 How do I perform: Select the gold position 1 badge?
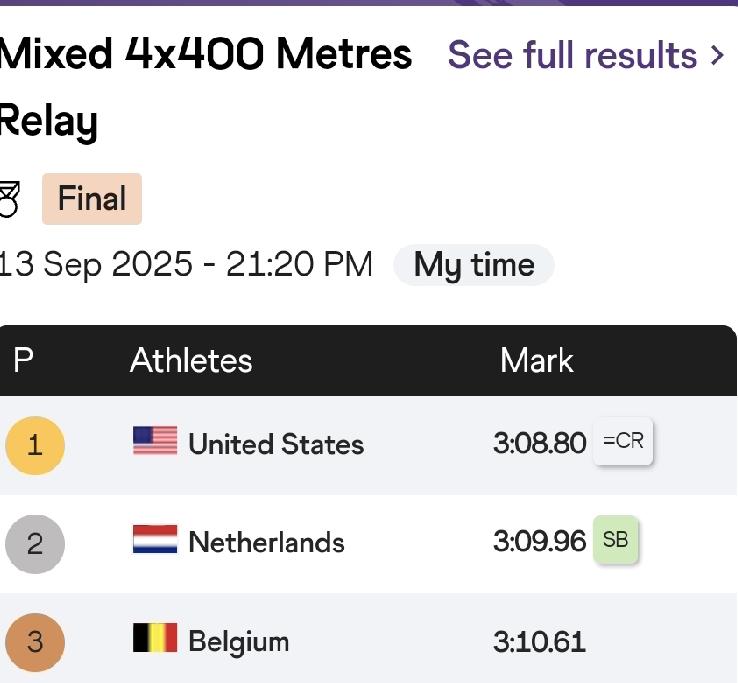[35, 445]
